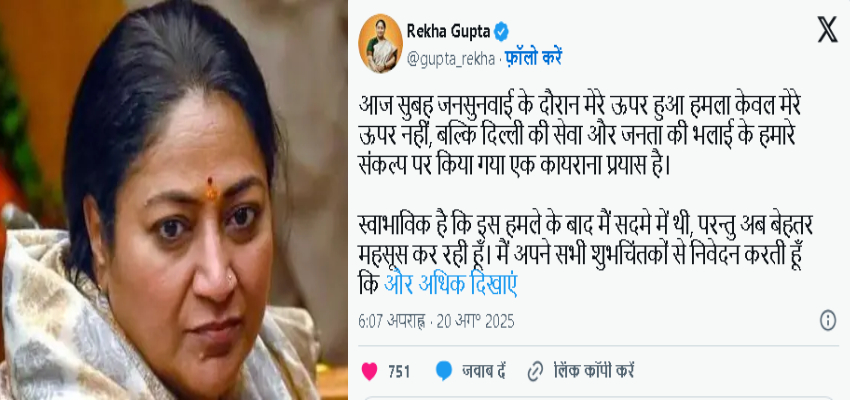Click the rounded box below the tweet actions
The image size is (850, 400).
(599, 398)
